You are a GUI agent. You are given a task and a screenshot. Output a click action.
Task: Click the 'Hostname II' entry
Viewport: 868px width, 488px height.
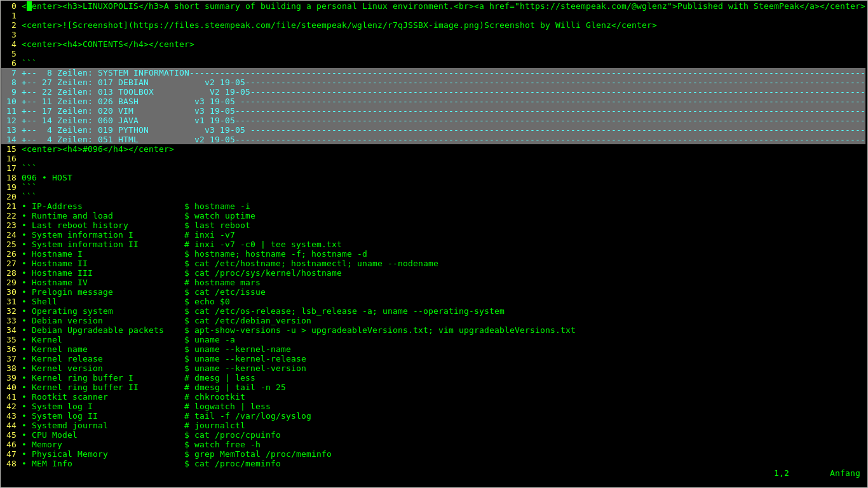[x=60, y=264]
